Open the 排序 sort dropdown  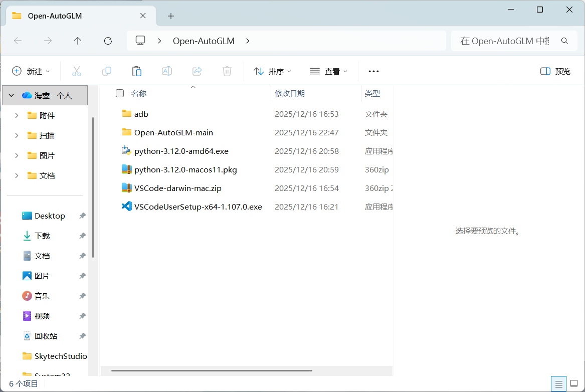[x=272, y=71]
